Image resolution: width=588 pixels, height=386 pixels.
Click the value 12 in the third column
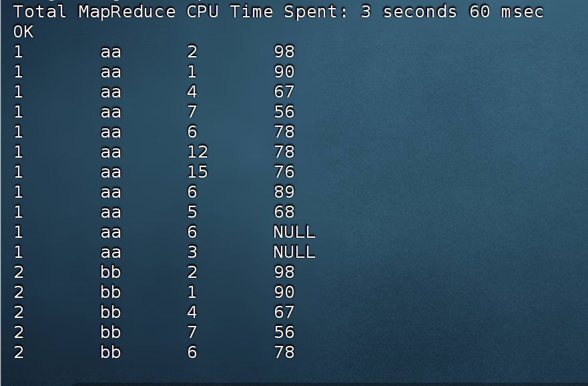(198, 152)
